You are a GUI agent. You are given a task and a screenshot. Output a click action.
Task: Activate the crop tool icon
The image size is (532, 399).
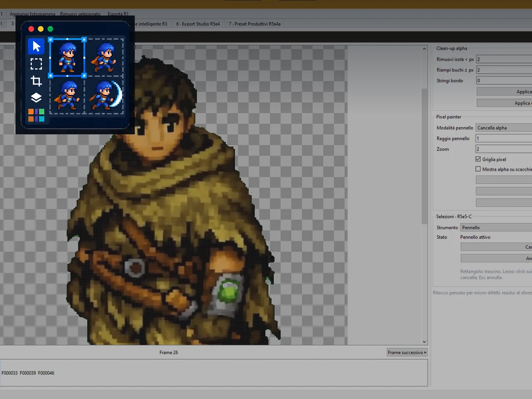coord(36,81)
